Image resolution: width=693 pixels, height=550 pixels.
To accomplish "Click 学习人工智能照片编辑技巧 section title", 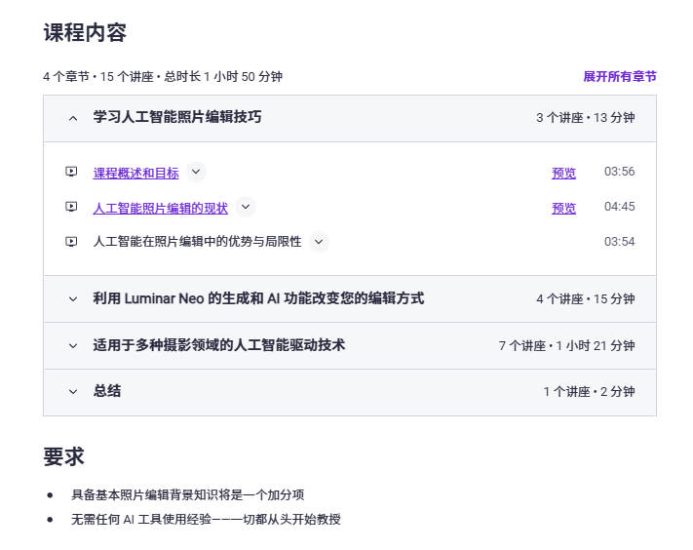I will tap(177, 117).
